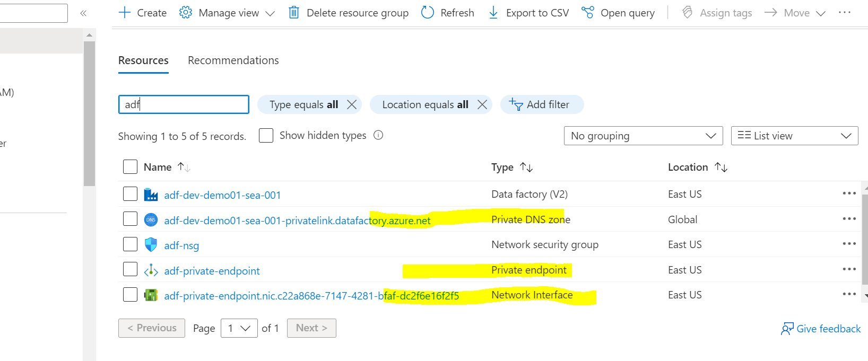This screenshot has height=361, width=868.
Task: Click the Network Interface resource icon
Action: coord(151,295)
